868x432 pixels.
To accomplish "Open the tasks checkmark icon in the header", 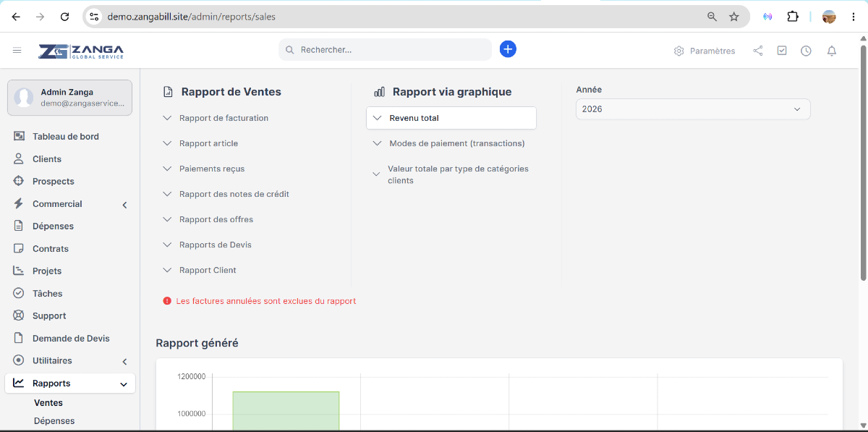I will tap(782, 51).
